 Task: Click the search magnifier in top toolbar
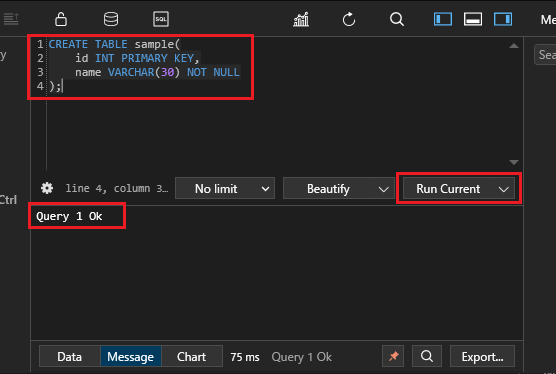click(397, 19)
